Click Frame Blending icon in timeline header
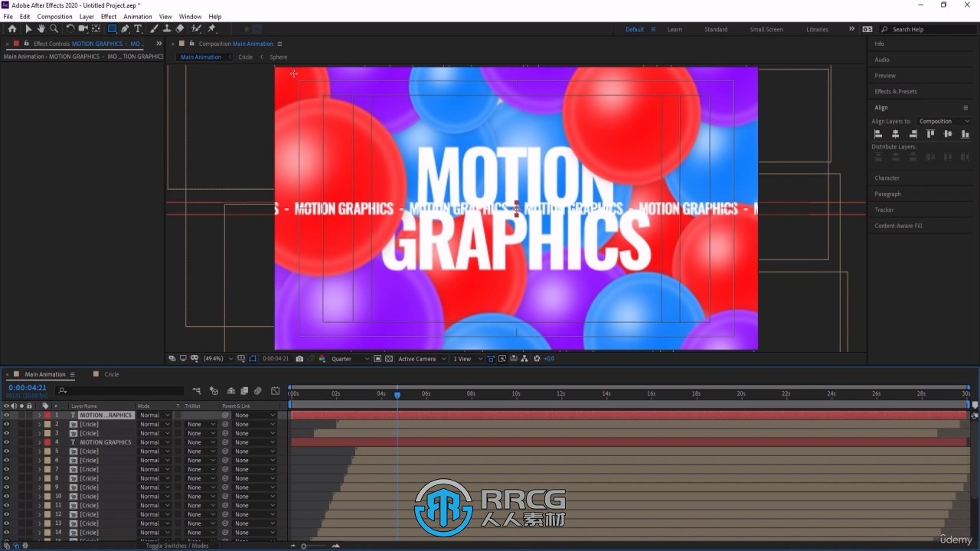This screenshot has height=551, width=980. click(244, 391)
